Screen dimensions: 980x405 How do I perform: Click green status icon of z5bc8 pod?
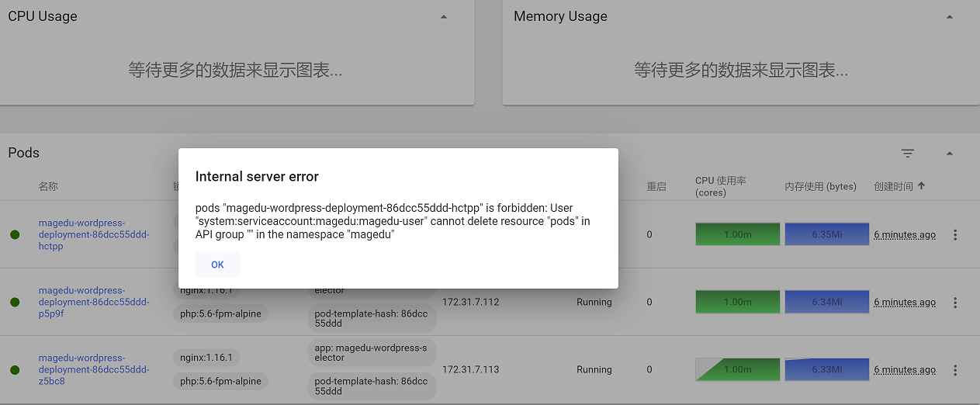pos(15,370)
